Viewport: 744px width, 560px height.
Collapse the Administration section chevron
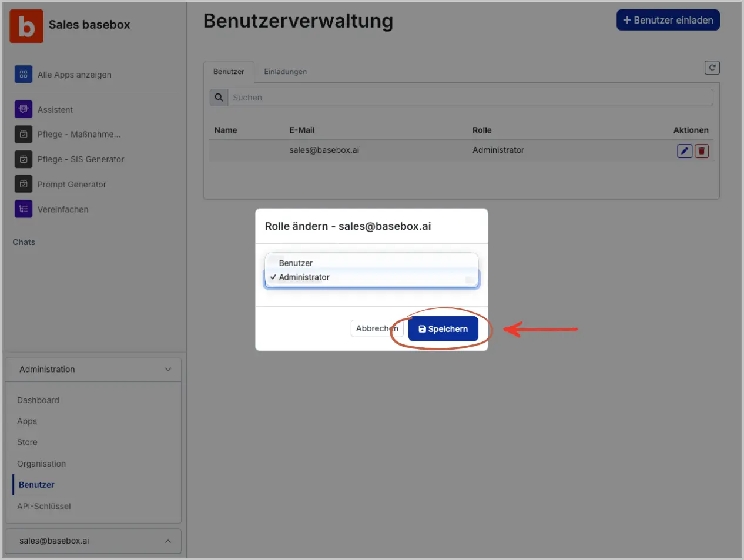169,369
